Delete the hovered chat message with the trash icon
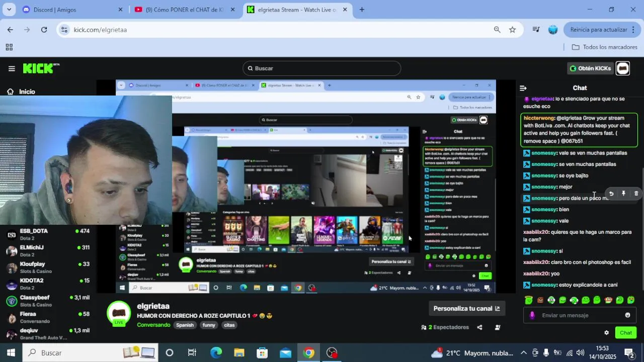Screen dimensions: 644x362 tap(636, 194)
